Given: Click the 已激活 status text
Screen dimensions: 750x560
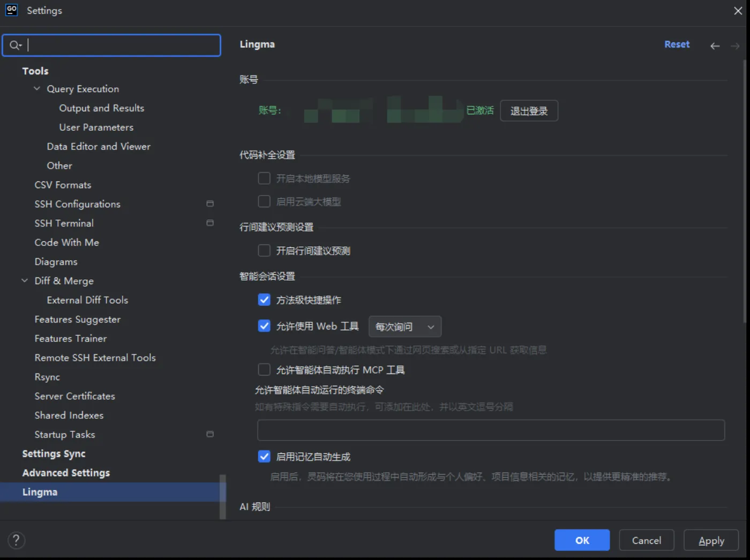Looking at the screenshot, I should point(479,110).
